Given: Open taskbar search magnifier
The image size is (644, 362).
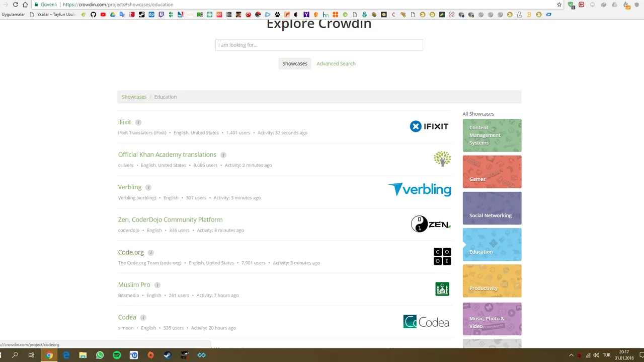Looking at the screenshot, I should [15, 355].
